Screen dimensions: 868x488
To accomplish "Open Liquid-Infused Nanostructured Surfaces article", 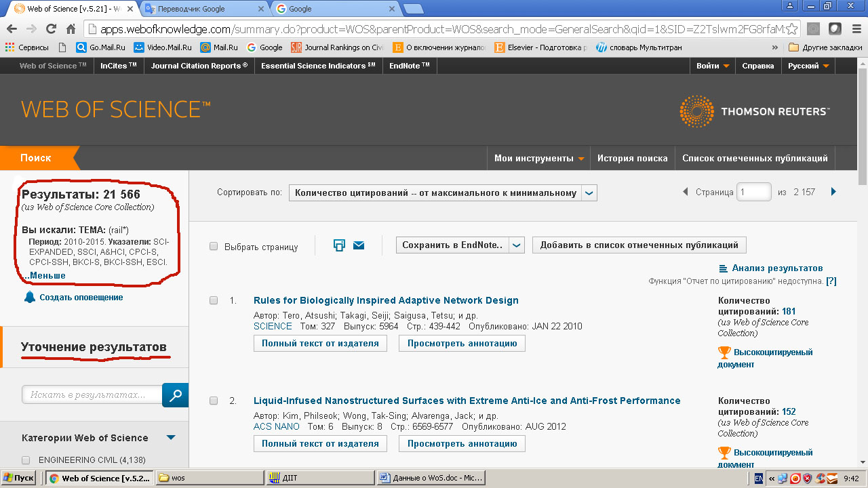I will coord(467,401).
